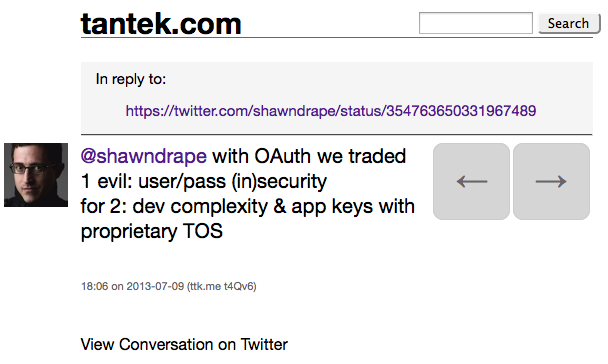
Task: Open the tantek.com home heading link
Action: pos(161,24)
